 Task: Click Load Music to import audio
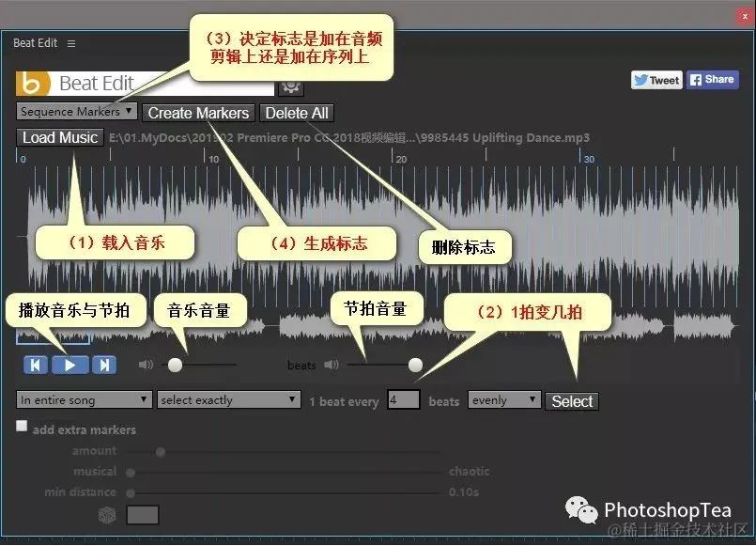(60, 137)
